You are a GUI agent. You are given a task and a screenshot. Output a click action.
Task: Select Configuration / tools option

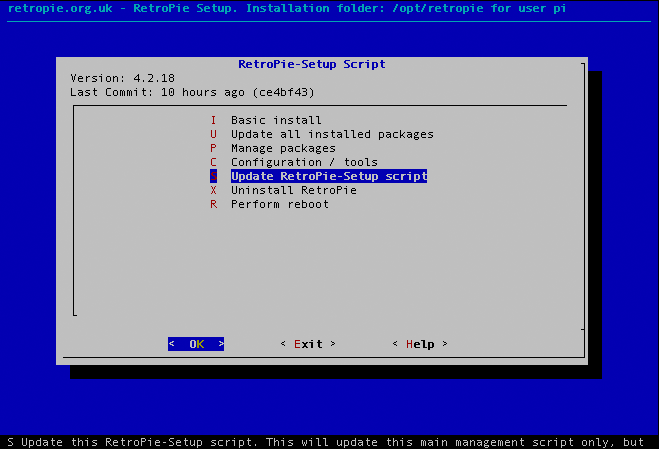click(x=294, y=162)
